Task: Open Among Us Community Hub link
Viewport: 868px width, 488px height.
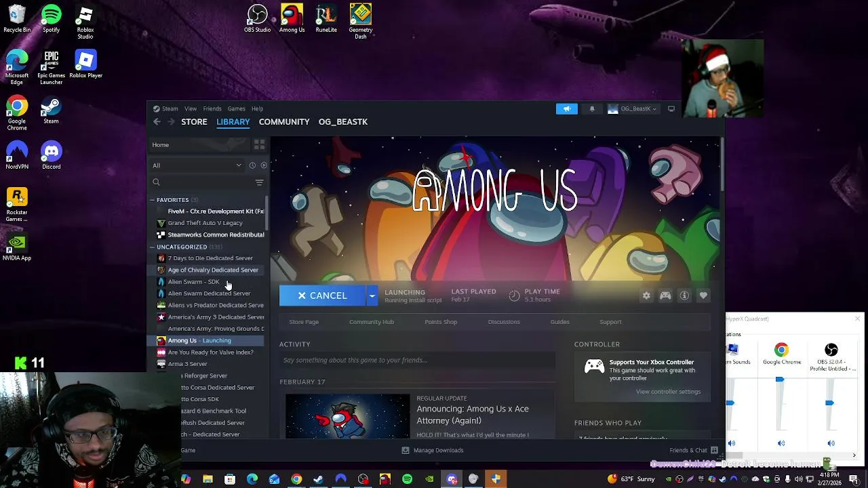Action: [371, 322]
